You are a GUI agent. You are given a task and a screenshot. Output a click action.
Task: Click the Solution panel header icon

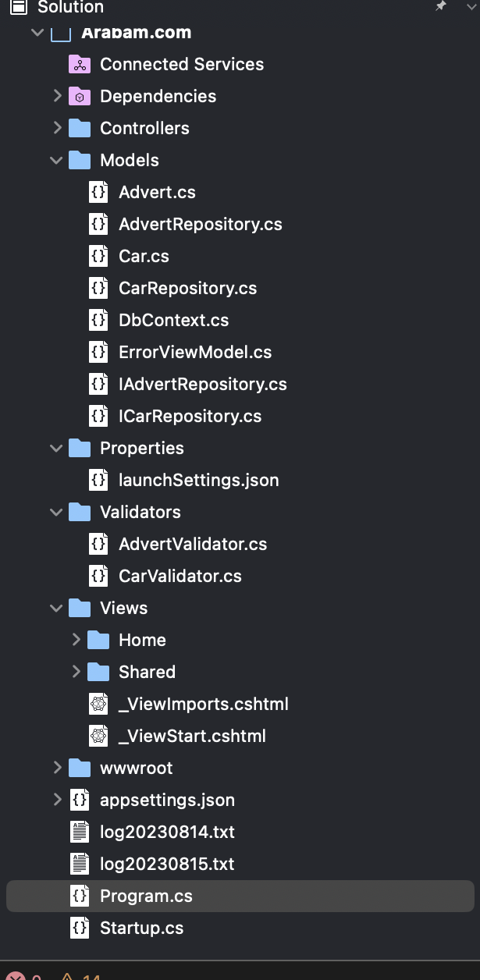tap(19, 6)
